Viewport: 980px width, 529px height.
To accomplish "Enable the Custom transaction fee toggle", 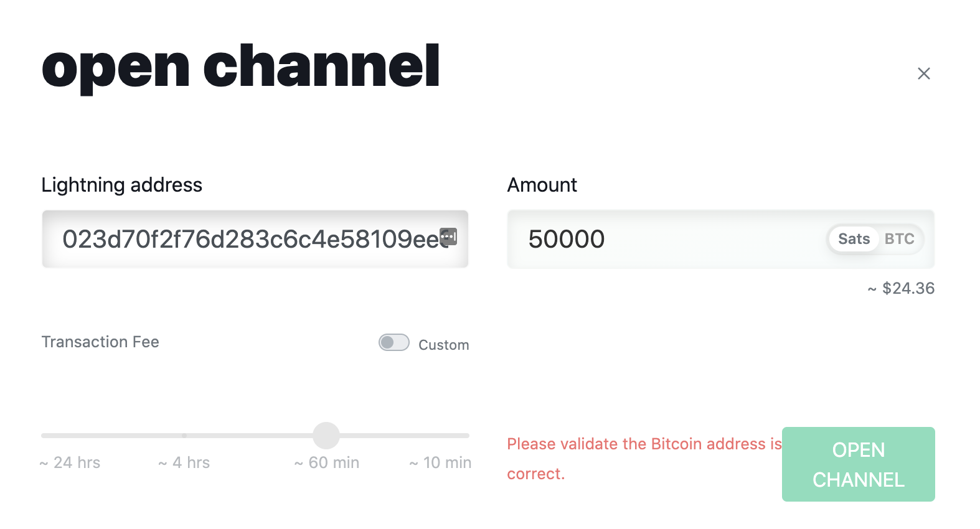I will coord(393,342).
